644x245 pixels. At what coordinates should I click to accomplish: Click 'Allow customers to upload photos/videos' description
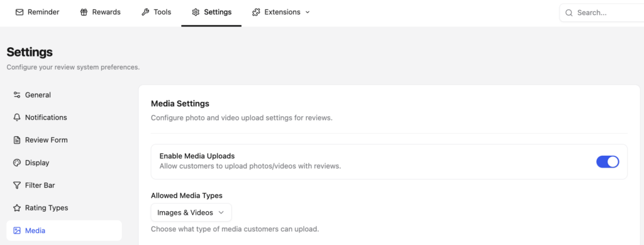click(x=250, y=166)
